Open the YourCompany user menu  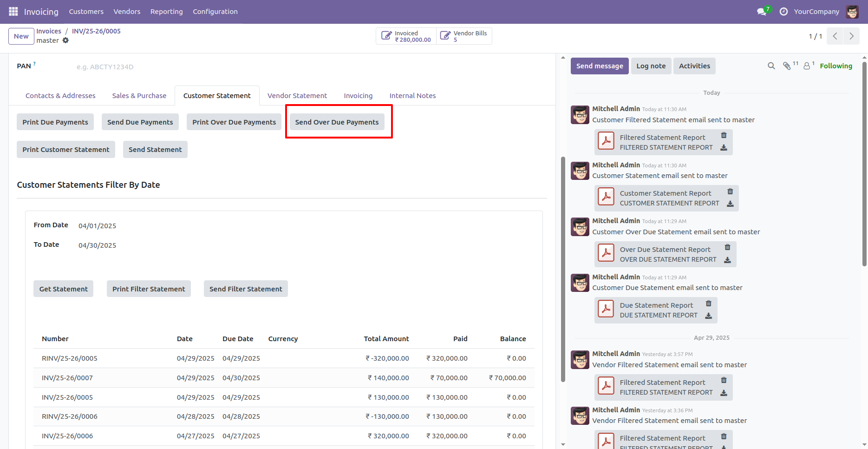pyautogui.click(x=816, y=11)
